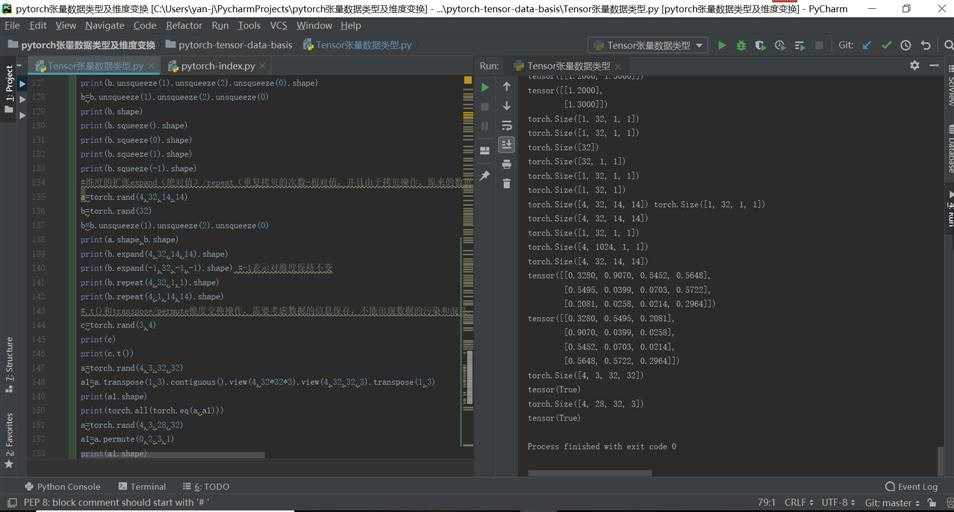Click pytorch-tensor-data-basis breadcrumb folder

pos(229,45)
